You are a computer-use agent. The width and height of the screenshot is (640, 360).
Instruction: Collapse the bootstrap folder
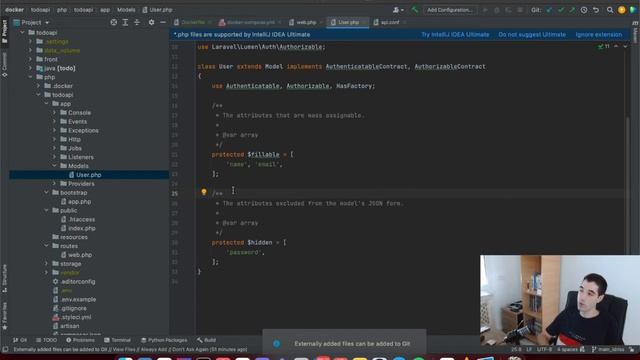coord(47,193)
